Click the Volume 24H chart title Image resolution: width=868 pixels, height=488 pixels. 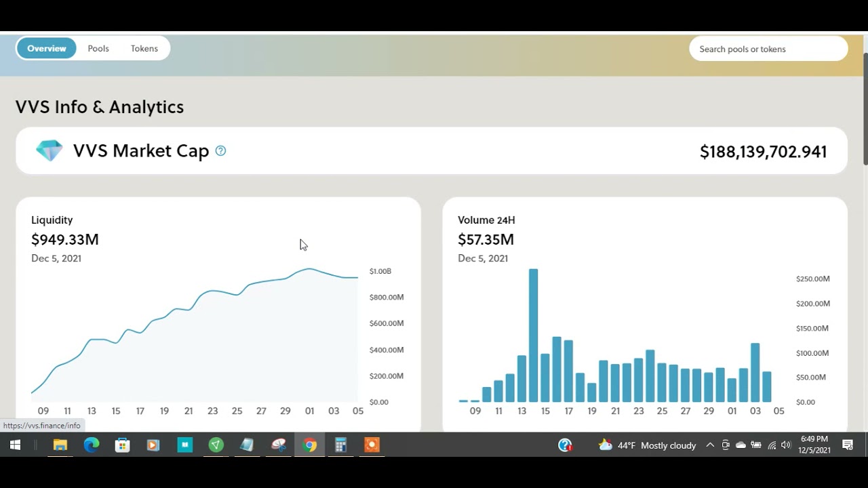(486, 220)
